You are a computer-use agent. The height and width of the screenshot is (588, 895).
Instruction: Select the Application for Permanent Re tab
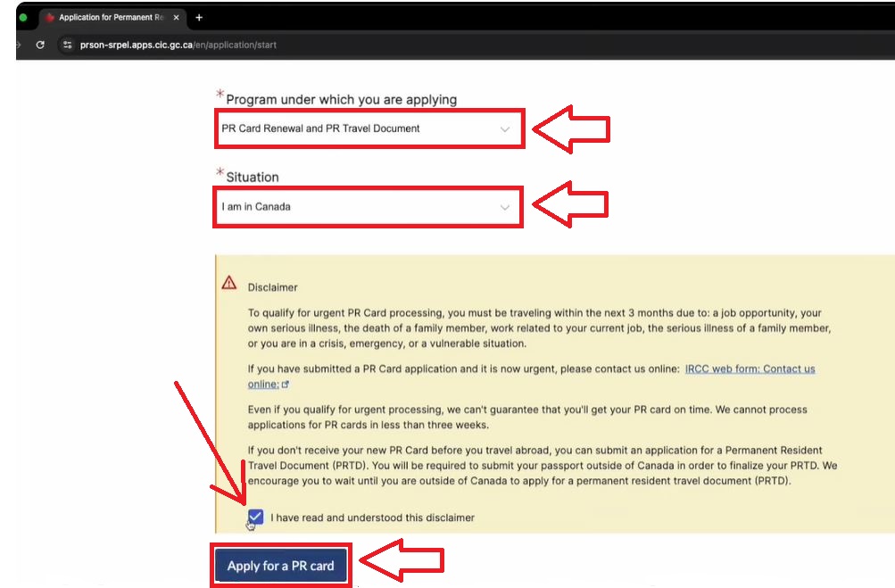(x=112, y=18)
